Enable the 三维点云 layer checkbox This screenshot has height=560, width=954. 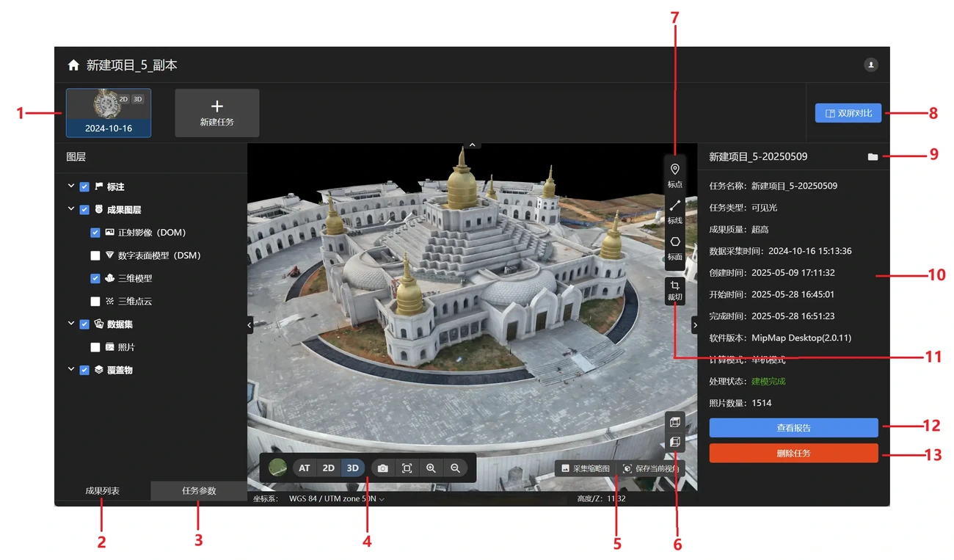(x=95, y=301)
